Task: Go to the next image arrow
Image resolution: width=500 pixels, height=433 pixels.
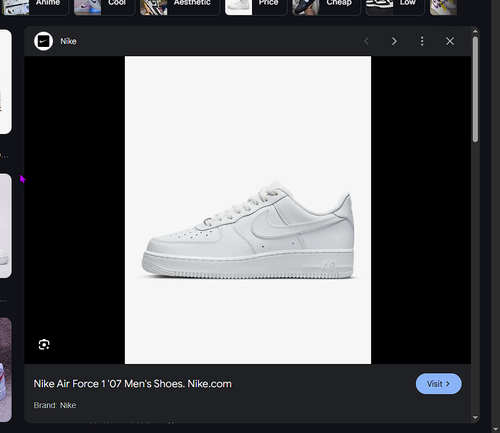Action: 394,41
